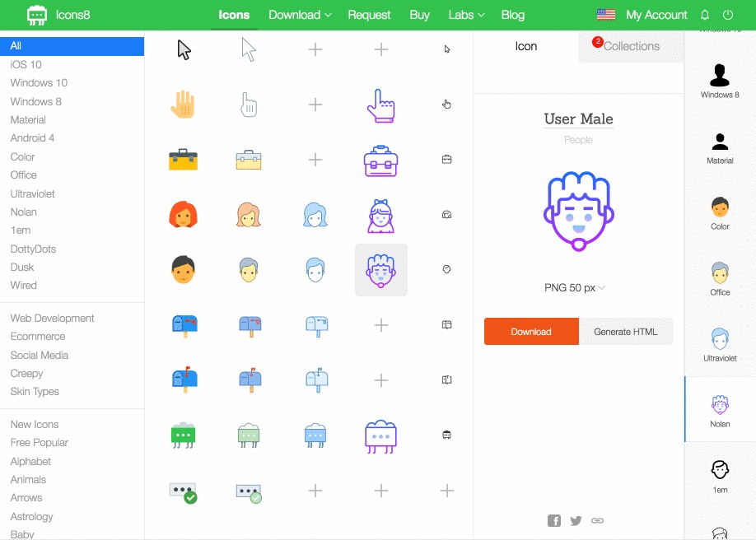The image size is (756, 540).
Task: Choose the Windows 8 user style thumbnail
Action: click(720, 80)
